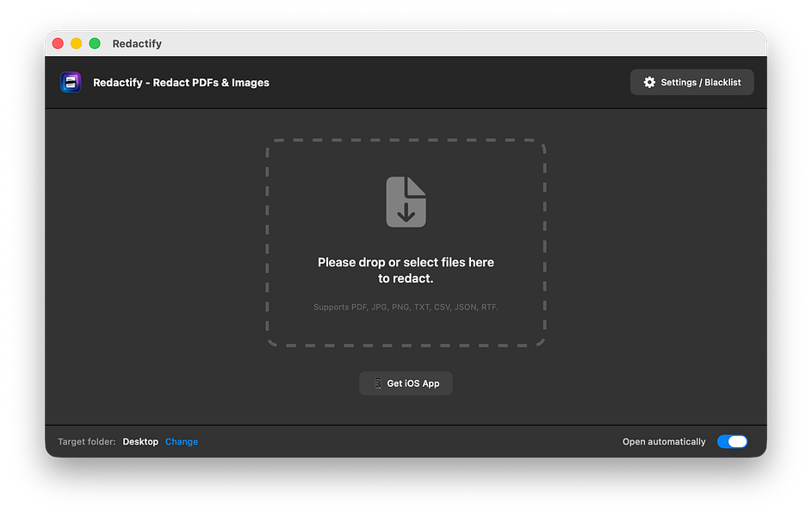812x517 pixels.
Task: Minimize the Redactify window with yellow button
Action: tap(76, 44)
